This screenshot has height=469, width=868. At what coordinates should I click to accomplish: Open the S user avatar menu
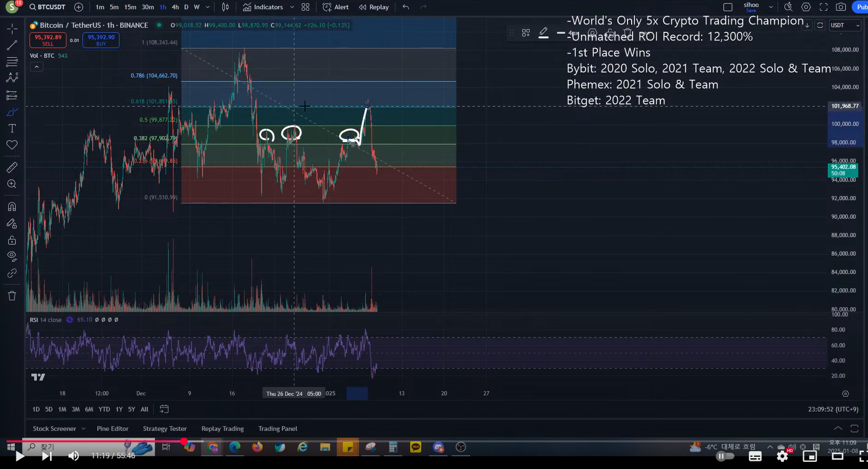tap(12, 7)
